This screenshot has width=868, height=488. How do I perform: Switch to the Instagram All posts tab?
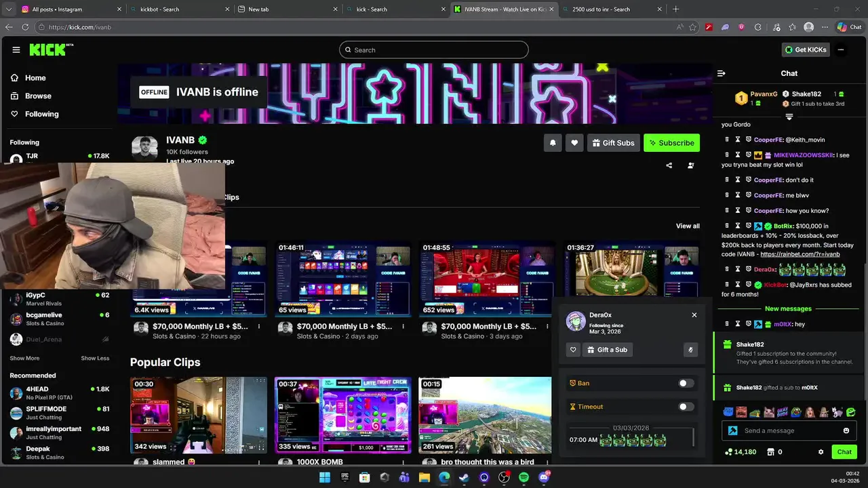[71, 9]
